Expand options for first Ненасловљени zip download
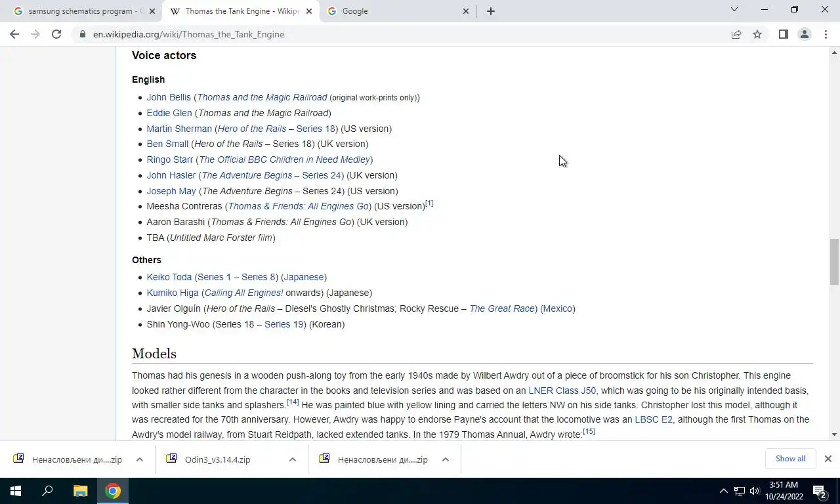This screenshot has height=504, width=840. (x=140, y=459)
